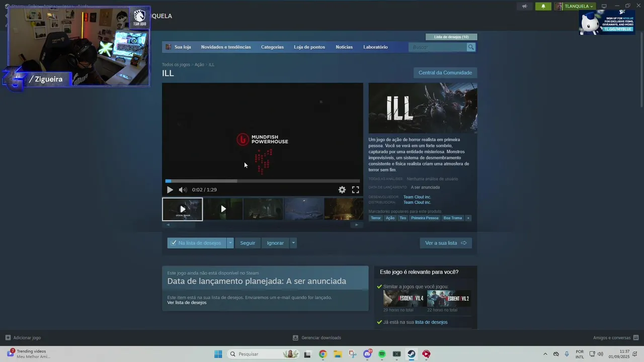The width and height of the screenshot is (644, 362).
Task: Open the wishlist button 'Lista de desejos (10)'
Action: point(451,37)
